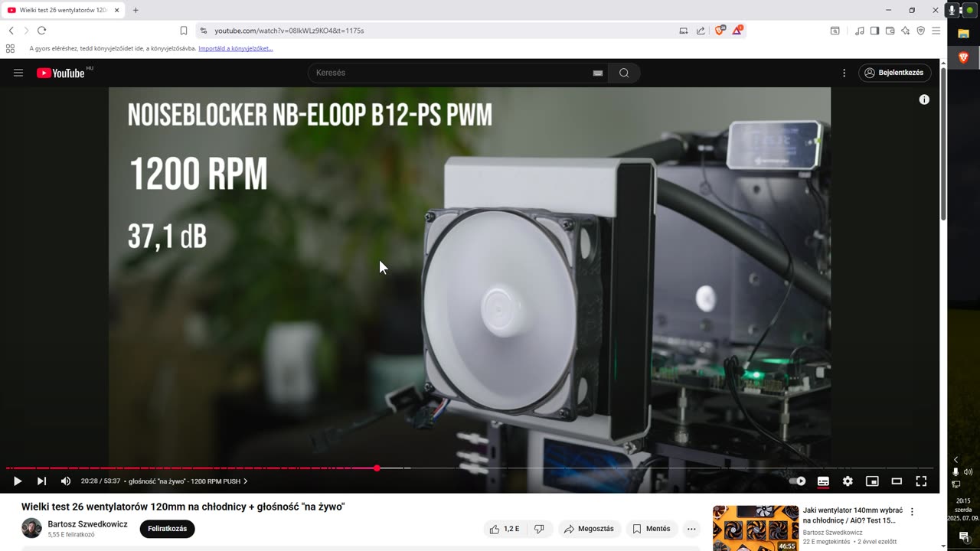Select the Wielki test 26 wentylatorów tab
Viewport: 980px width, 551px height.
(x=64, y=10)
